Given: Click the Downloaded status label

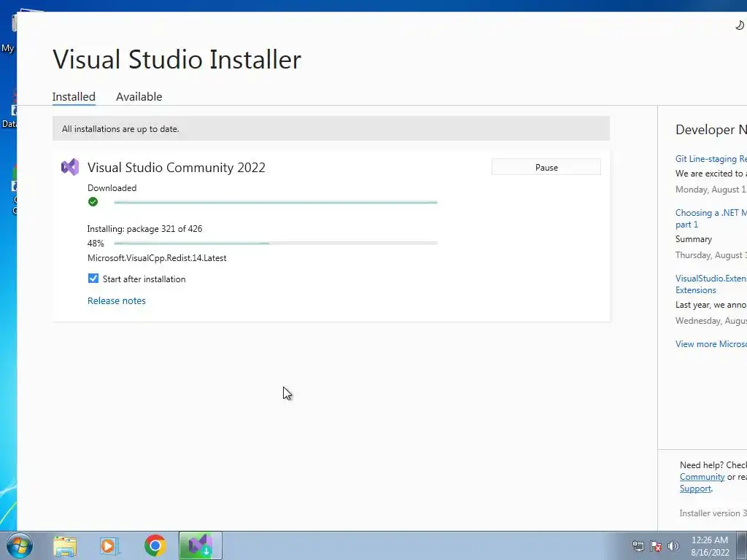Looking at the screenshot, I should (x=112, y=188).
